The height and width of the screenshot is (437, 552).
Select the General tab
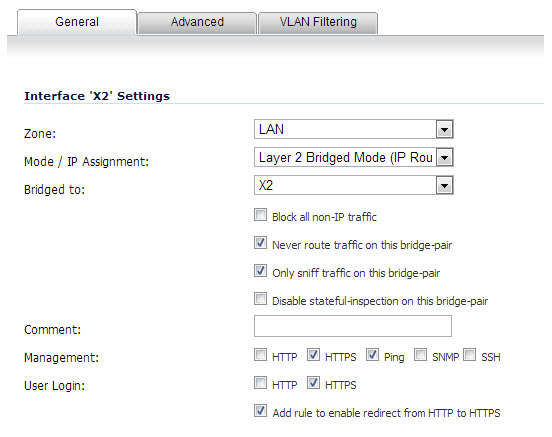(x=77, y=22)
